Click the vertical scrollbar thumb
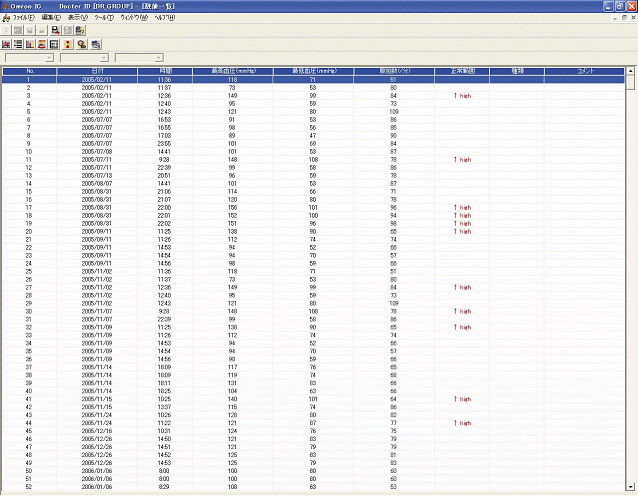This screenshot has width=638, height=496. [x=630, y=83]
